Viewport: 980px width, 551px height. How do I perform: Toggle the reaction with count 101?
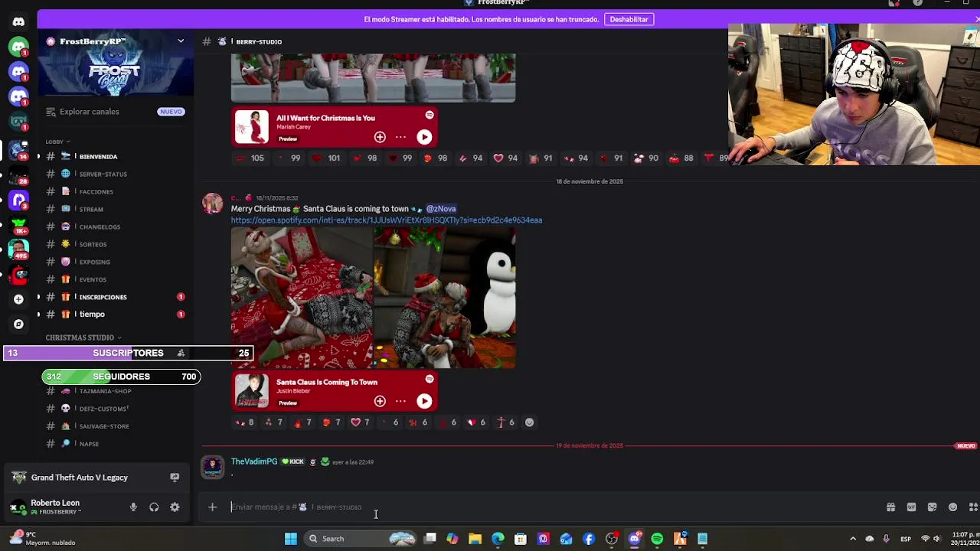(325, 158)
